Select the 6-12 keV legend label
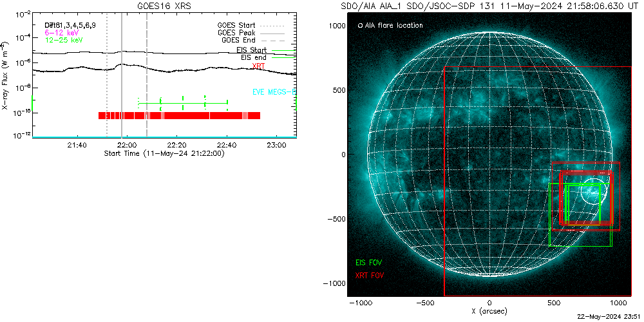 (62, 32)
